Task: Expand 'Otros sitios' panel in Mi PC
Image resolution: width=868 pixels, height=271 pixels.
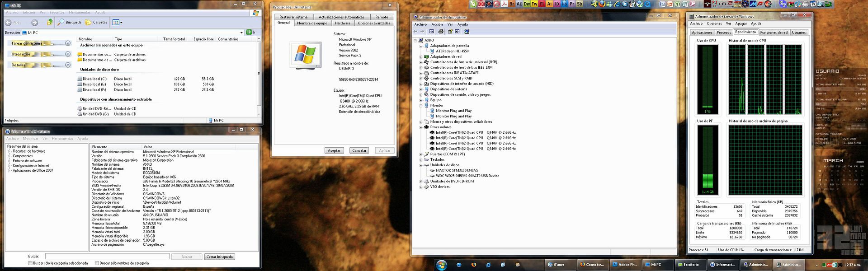Action: point(68,54)
